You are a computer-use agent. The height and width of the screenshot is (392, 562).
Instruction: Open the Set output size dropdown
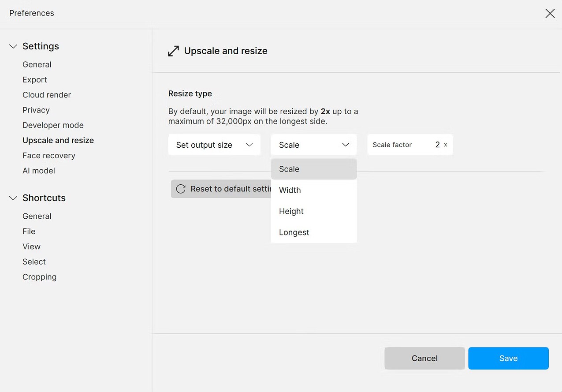click(x=214, y=145)
